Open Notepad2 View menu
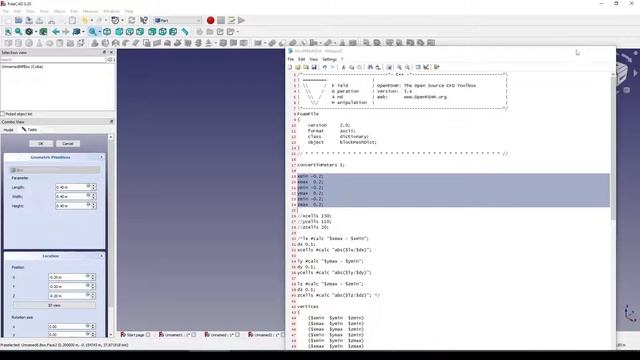This screenshot has height=360, width=640. 313,59
